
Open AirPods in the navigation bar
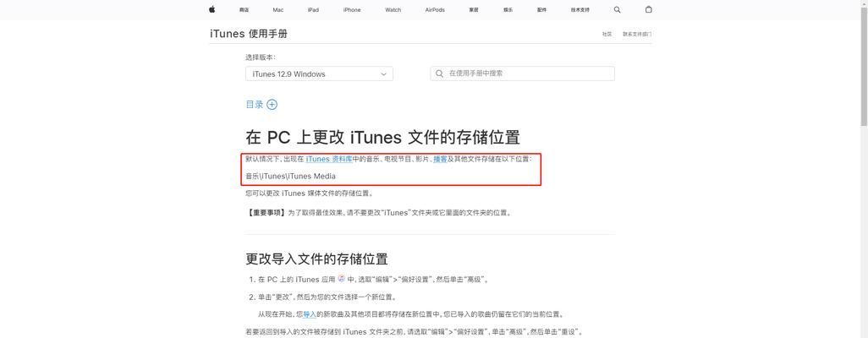click(x=435, y=10)
